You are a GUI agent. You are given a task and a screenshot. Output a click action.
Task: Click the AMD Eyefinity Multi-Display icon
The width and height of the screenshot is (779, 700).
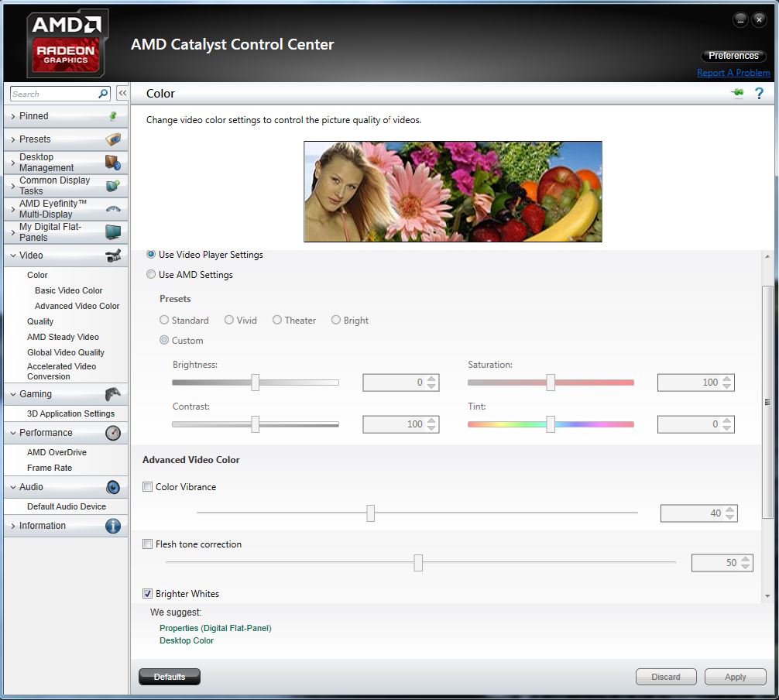[x=113, y=209]
